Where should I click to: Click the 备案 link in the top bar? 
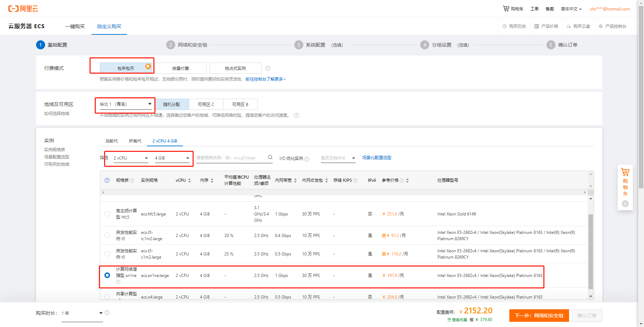point(550,9)
